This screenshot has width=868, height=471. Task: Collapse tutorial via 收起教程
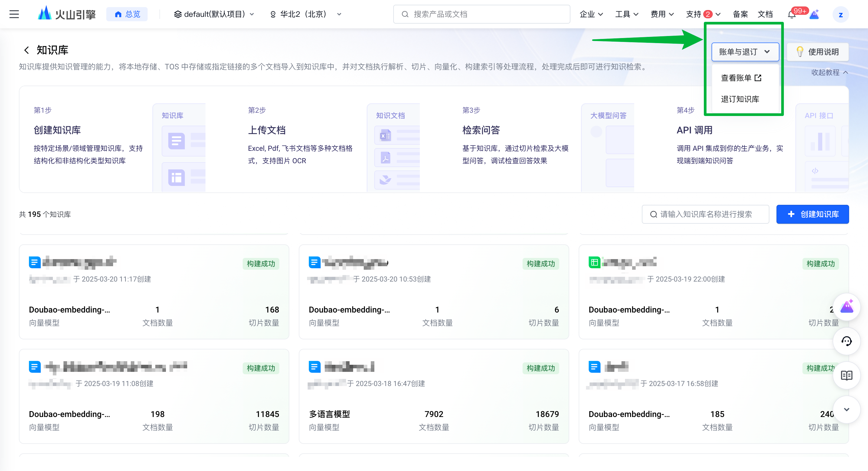coord(829,72)
